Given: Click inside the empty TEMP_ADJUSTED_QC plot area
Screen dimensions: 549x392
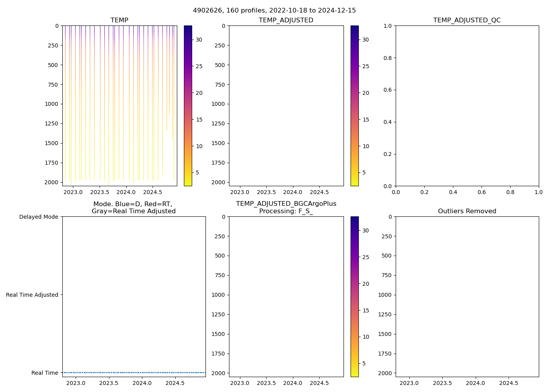Looking at the screenshot, I should (x=467, y=106).
